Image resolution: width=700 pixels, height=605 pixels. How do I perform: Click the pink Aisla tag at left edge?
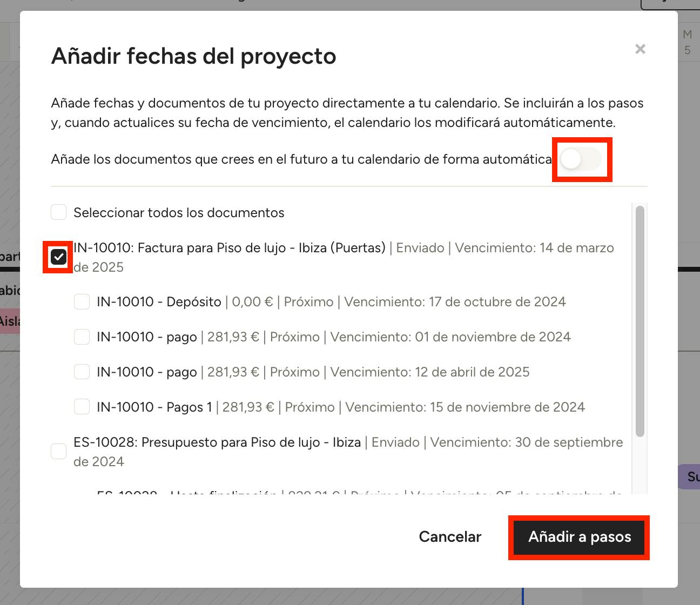[x=9, y=321]
